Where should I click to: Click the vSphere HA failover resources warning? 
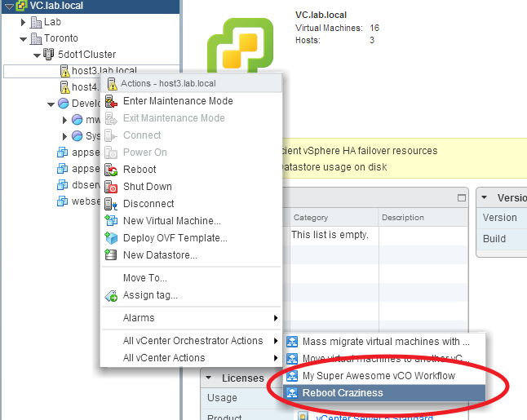pyautogui.click(x=360, y=151)
